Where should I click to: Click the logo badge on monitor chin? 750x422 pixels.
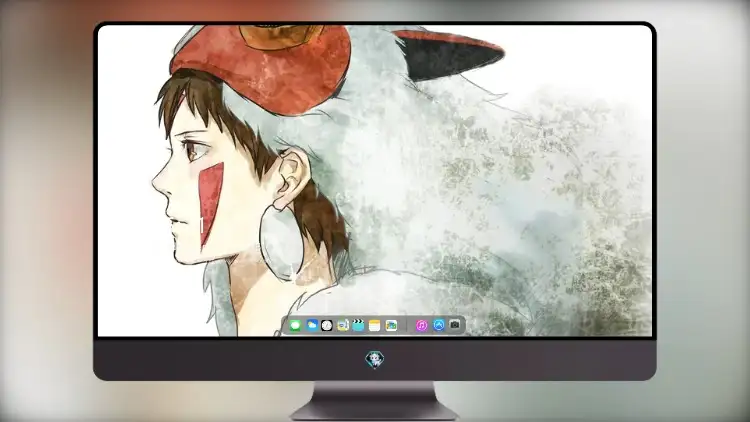(375, 360)
